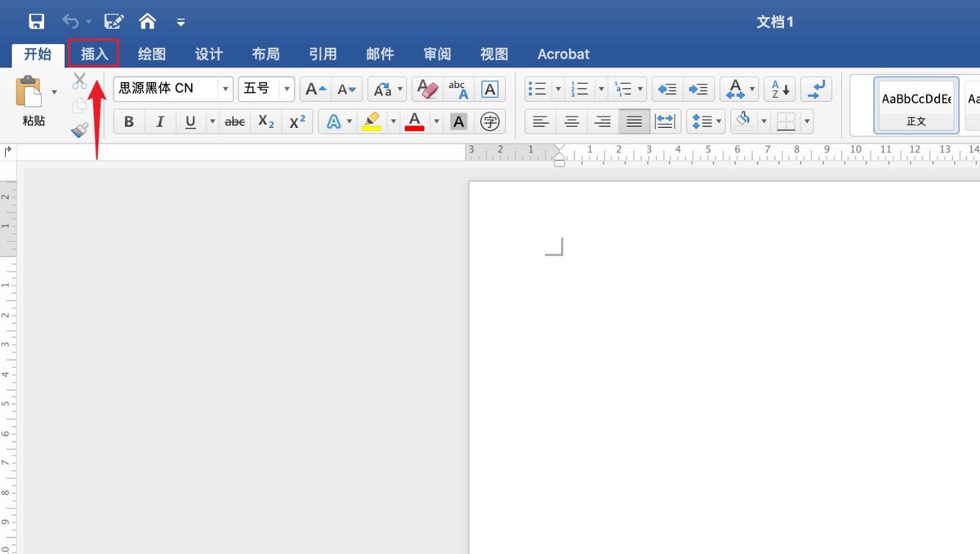This screenshot has height=554, width=980.
Task: Click the cut scissors icon
Action: tap(80, 81)
